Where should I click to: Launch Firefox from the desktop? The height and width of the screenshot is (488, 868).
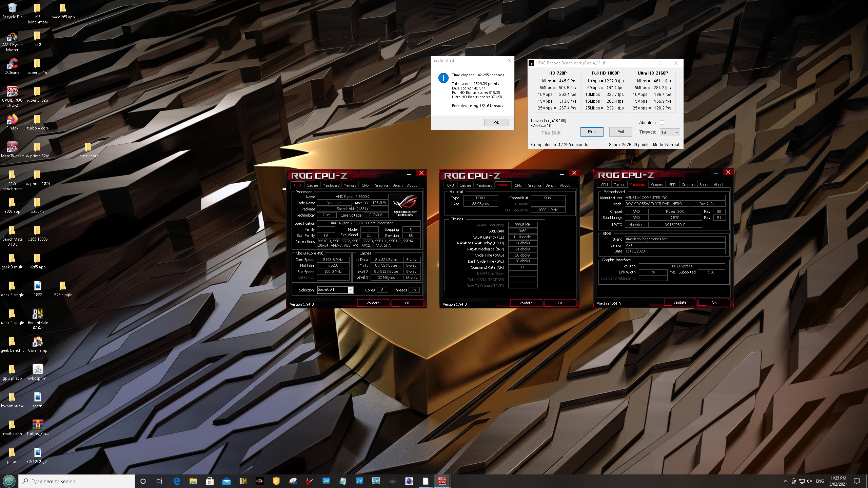coord(12,122)
